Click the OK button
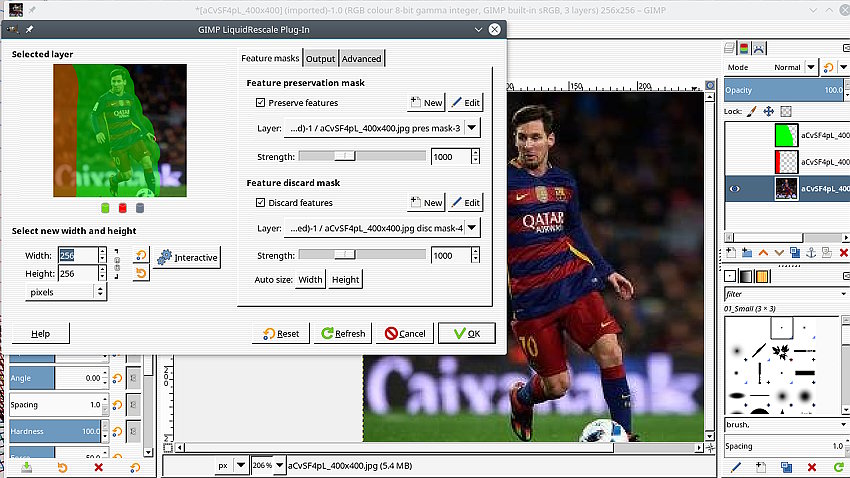Image resolution: width=850 pixels, height=478 pixels. (467, 333)
